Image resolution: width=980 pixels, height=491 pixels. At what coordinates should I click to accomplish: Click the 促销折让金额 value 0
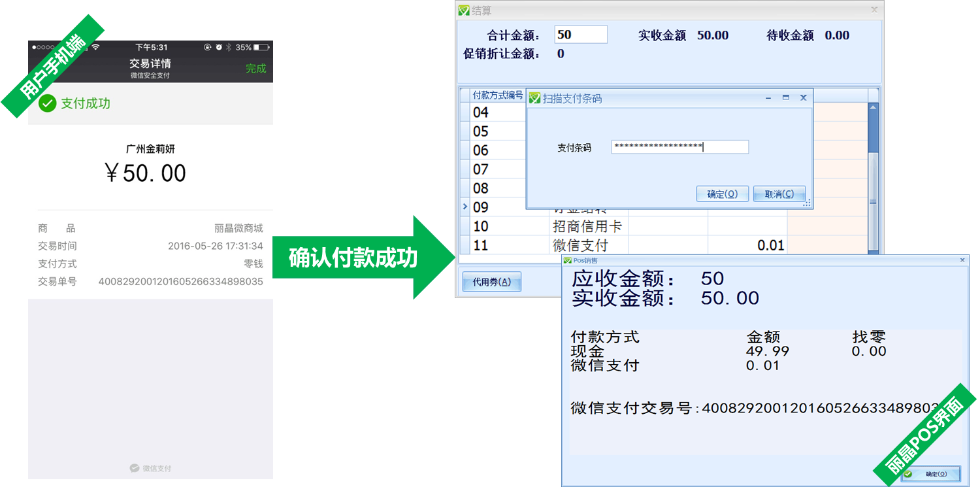561,54
